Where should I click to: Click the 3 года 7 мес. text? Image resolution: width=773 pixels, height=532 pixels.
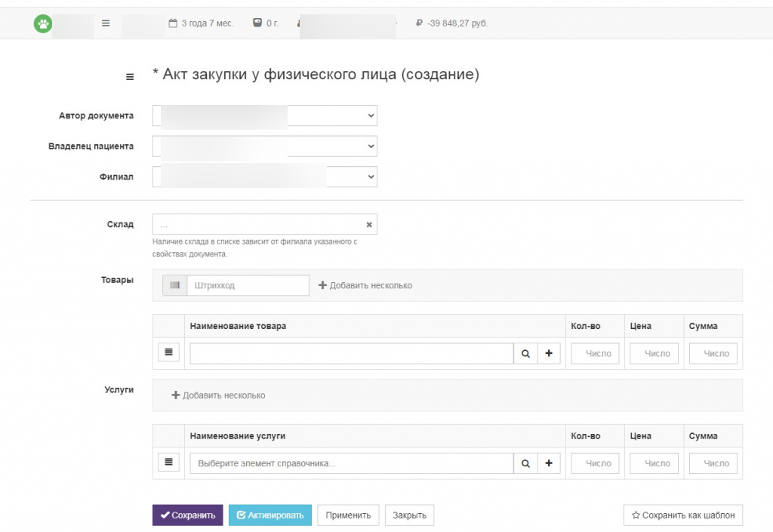(x=208, y=23)
